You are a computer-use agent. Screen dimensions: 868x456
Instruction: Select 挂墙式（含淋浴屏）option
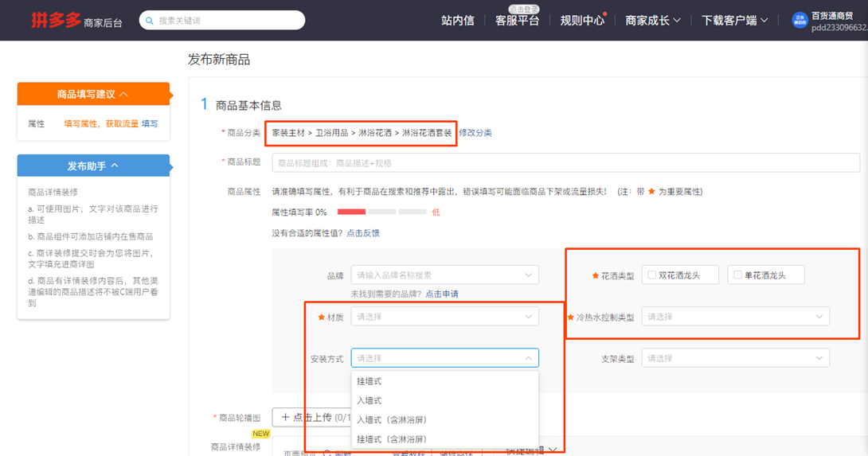[444, 439]
